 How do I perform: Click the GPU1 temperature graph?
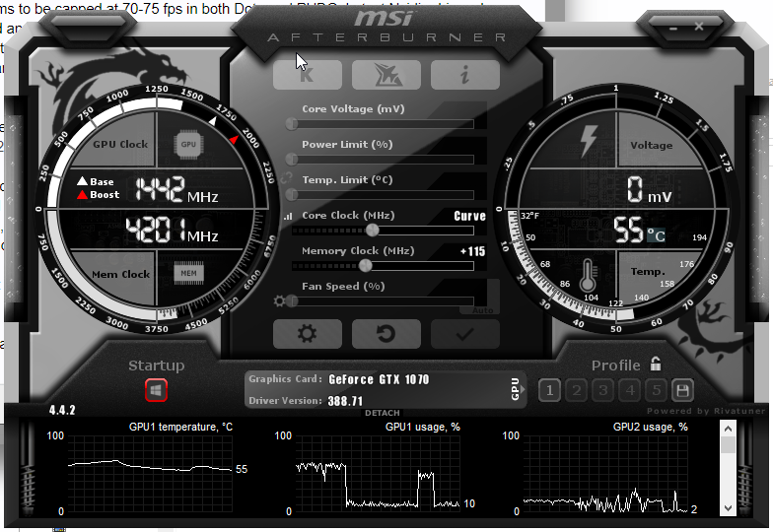point(150,473)
